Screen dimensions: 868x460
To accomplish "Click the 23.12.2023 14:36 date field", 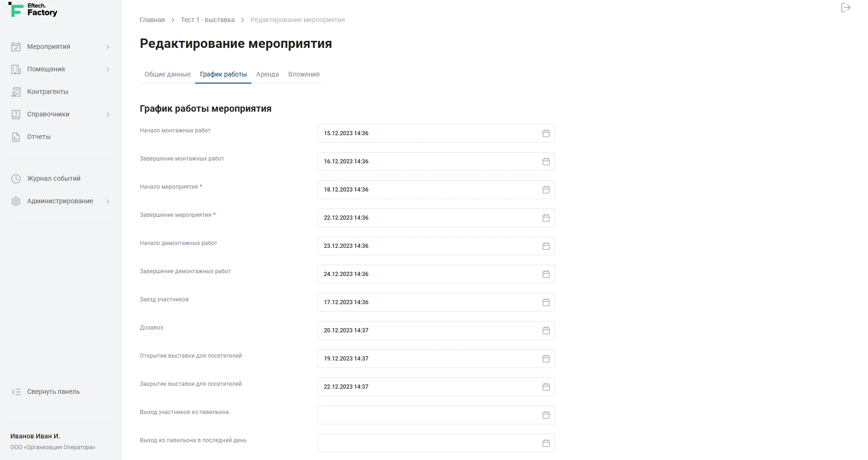I will 436,246.
